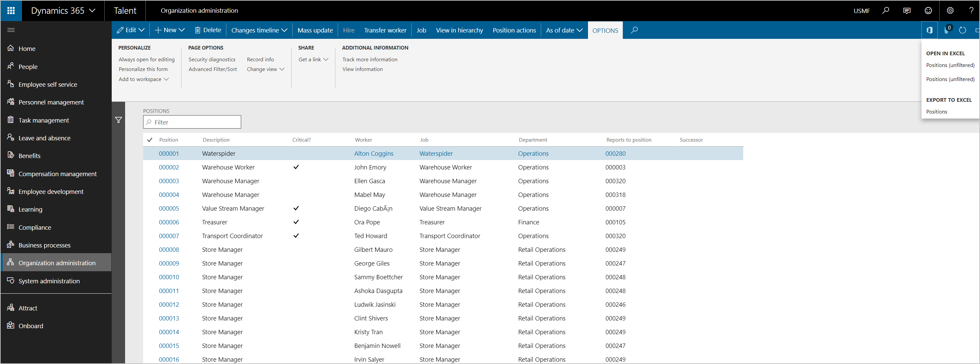Click the Mass update icon
Viewport: 980px width, 364px height.
[x=314, y=29]
